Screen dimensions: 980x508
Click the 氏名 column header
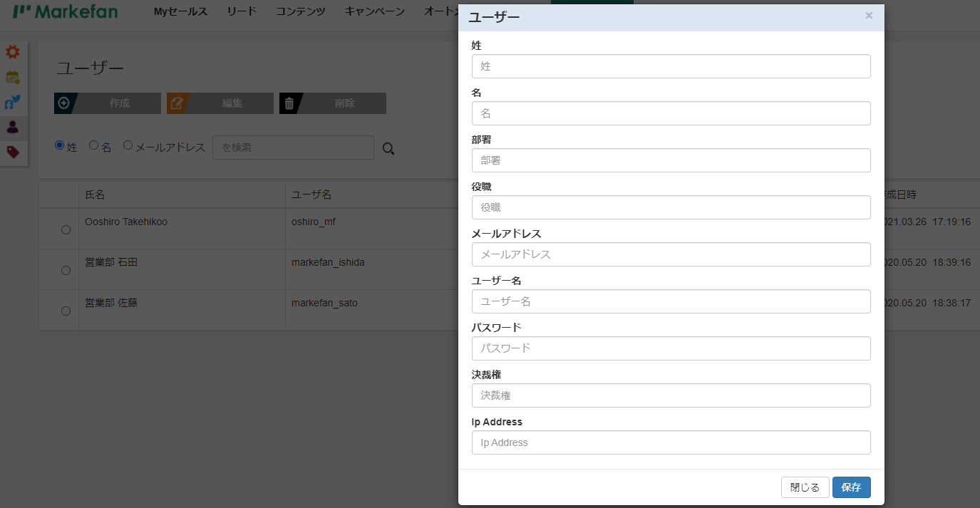point(95,195)
